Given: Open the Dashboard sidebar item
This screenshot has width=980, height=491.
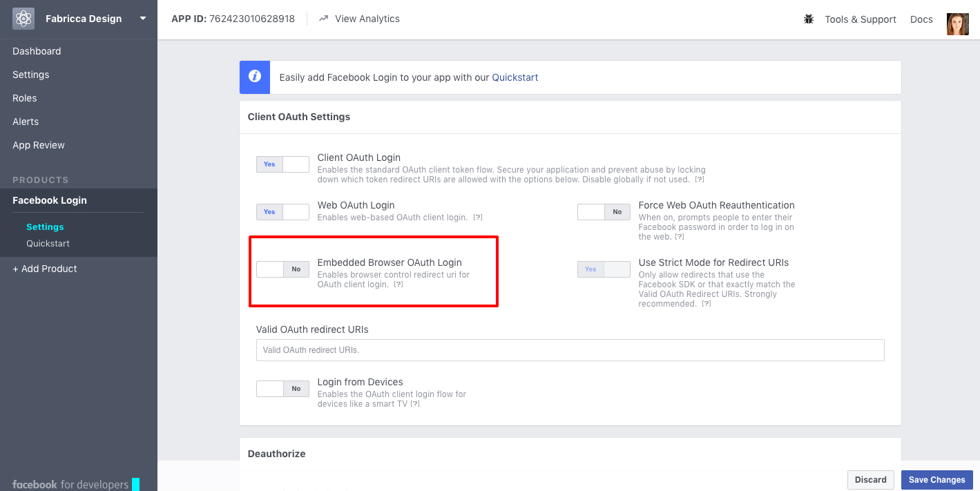Looking at the screenshot, I should coord(37,51).
